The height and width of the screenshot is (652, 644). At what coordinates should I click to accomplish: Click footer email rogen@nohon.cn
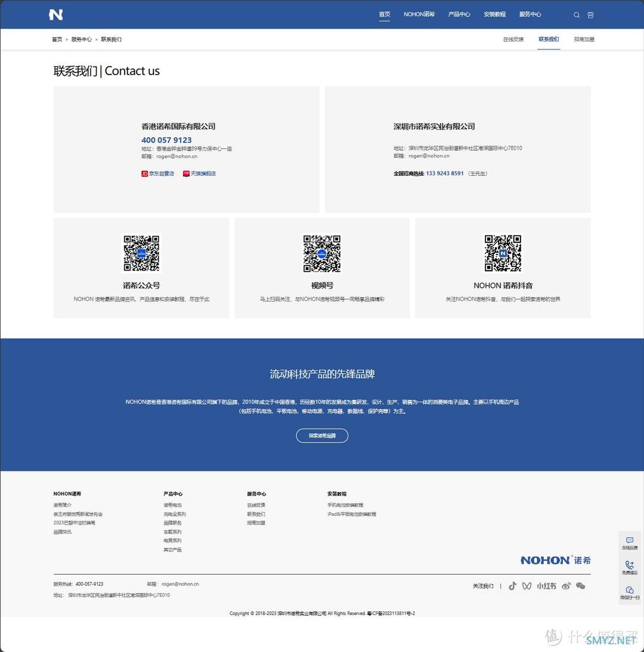point(180,584)
